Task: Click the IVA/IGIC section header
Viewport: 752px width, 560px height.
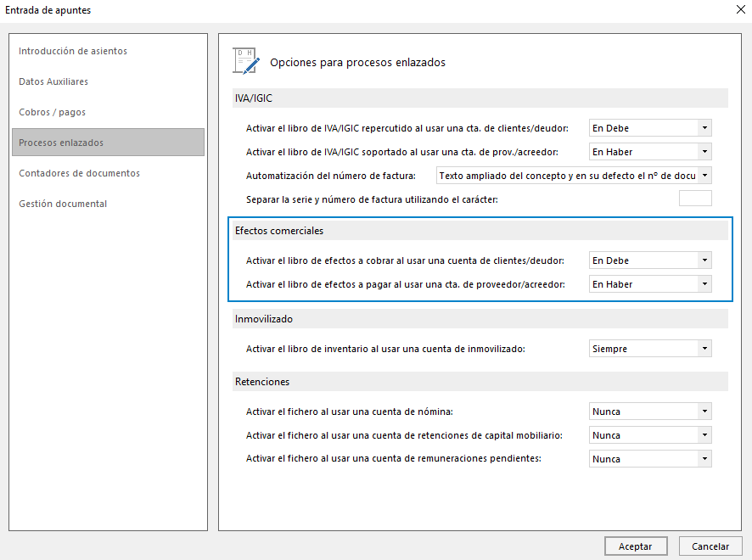Action: [480, 98]
